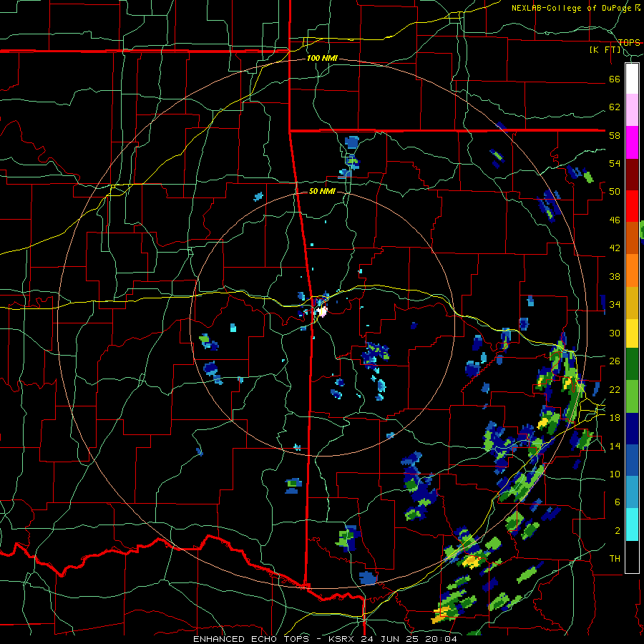Viewport: 644px width, 644px height.
Task: Click the "14" scale value
Action: tap(615, 446)
